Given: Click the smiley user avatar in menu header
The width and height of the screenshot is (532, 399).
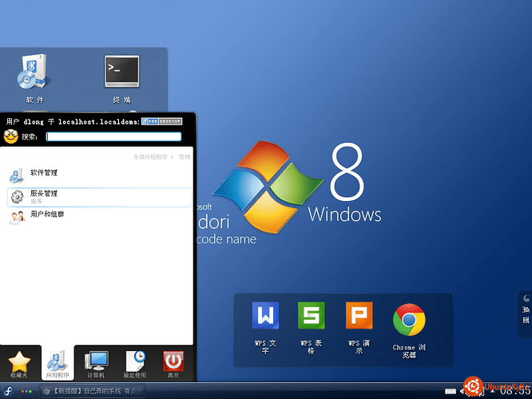Looking at the screenshot, I should [x=11, y=136].
